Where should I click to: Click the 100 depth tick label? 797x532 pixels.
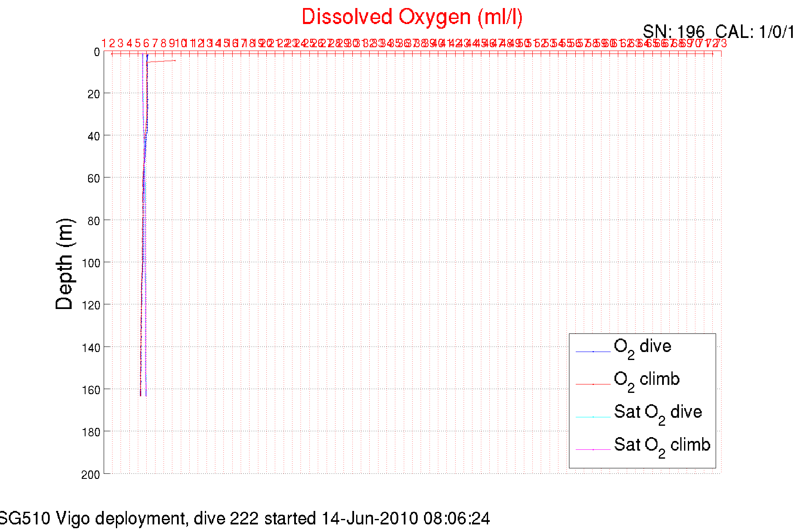(x=91, y=263)
